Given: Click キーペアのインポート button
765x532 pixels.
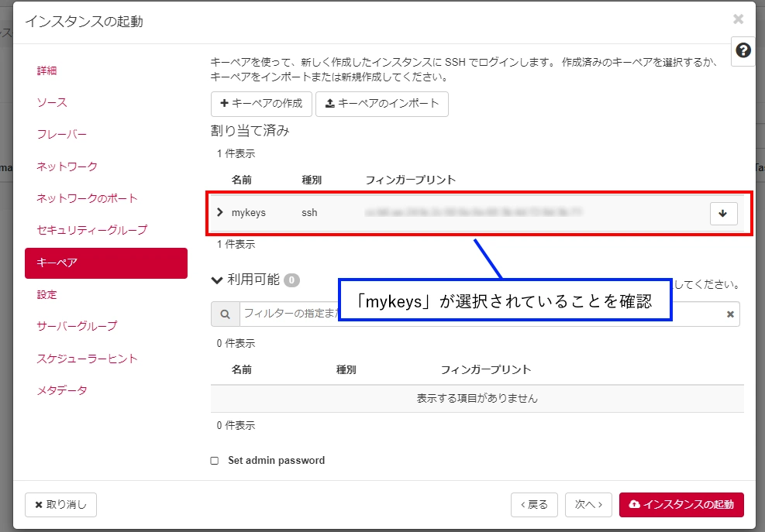Looking at the screenshot, I should coord(381,104).
